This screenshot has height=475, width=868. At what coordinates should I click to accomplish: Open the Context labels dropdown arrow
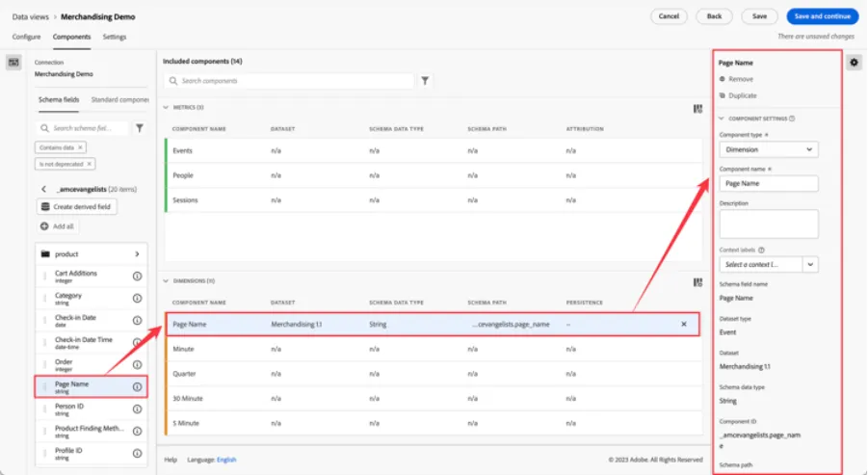tap(810, 265)
